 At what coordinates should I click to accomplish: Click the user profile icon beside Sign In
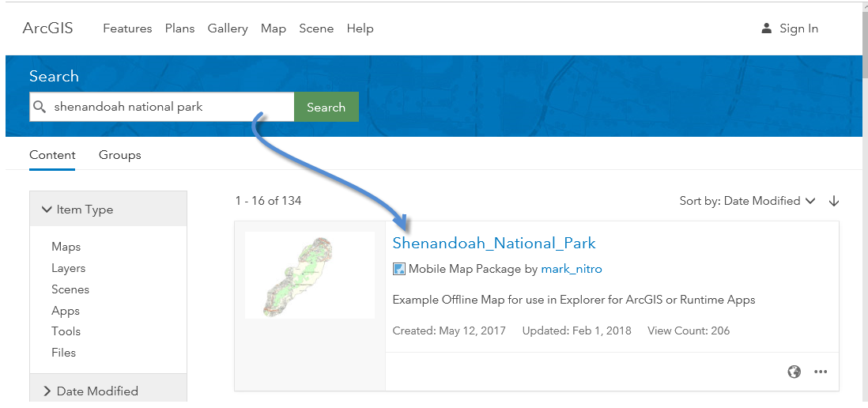pyautogui.click(x=766, y=28)
